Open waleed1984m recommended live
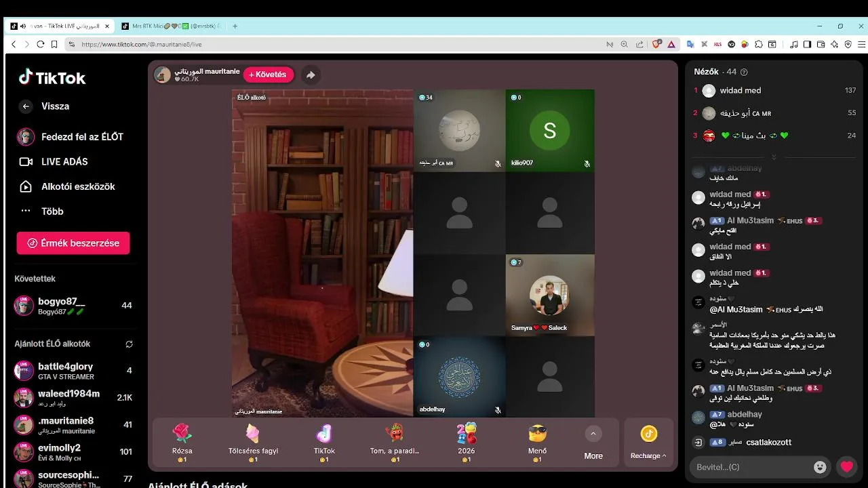This screenshot has height=488, width=868. tap(73, 398)
